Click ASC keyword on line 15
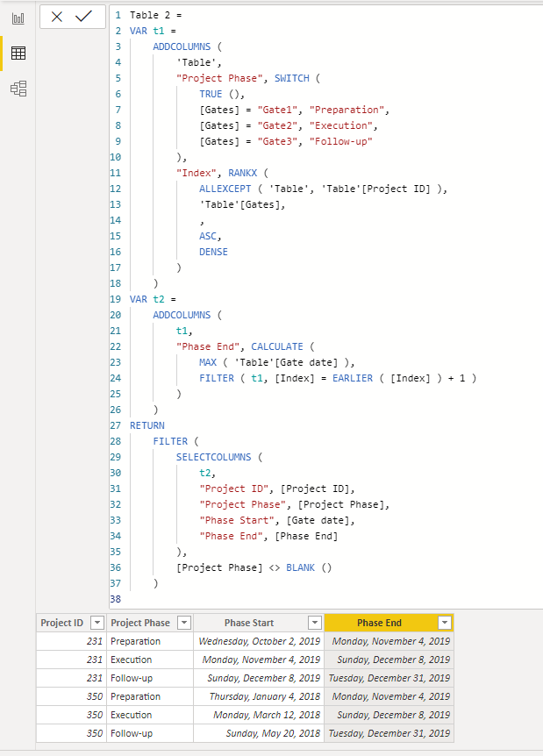Viewport: 543px width, 756px height. point(208,236)
